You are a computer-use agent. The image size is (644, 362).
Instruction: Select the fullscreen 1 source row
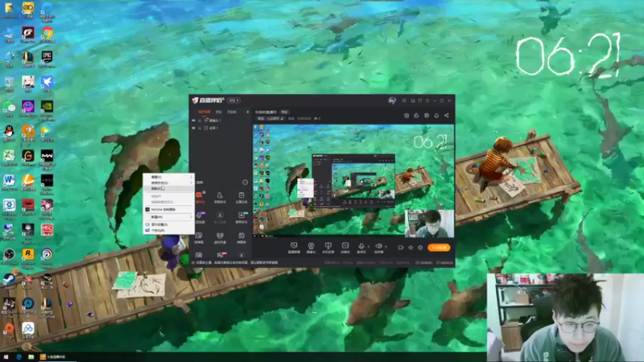tap(221, 128)
